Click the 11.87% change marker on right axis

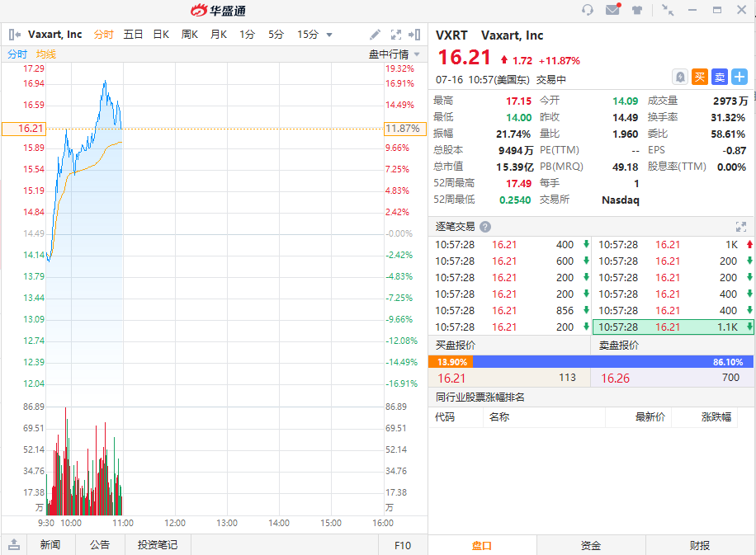pyautogui.click(x=405, y=129)
